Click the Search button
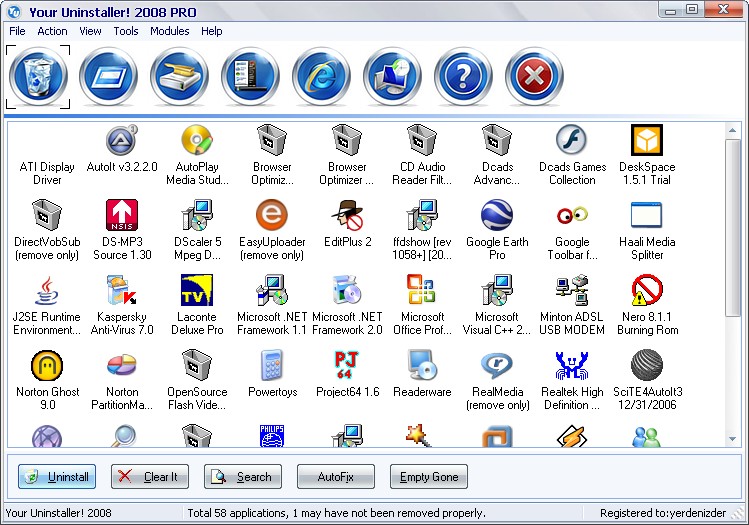 pos(243,477)
